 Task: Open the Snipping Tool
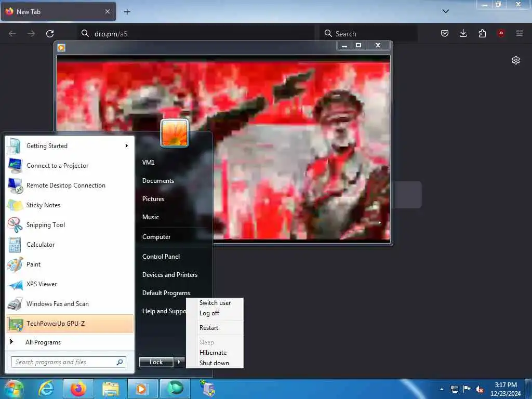pyautogui.click(x=70, y=224)
